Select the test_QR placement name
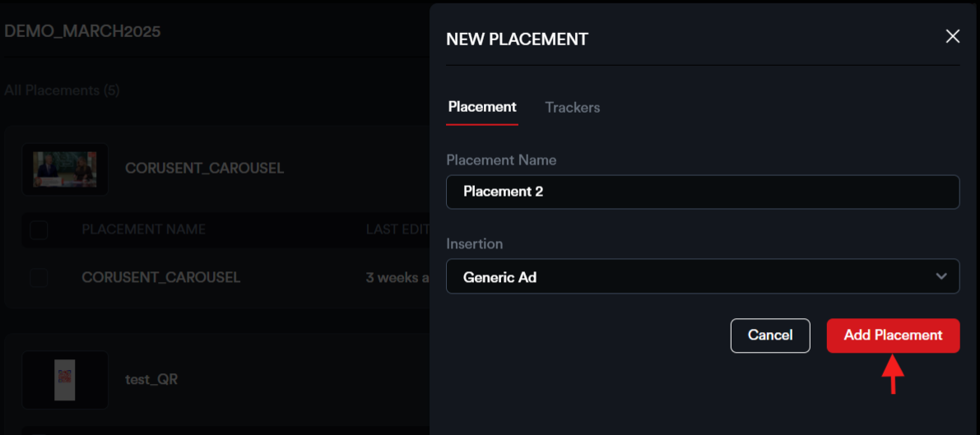The width and height of the screenshot is (980, 435). click(x=151, y=380)
